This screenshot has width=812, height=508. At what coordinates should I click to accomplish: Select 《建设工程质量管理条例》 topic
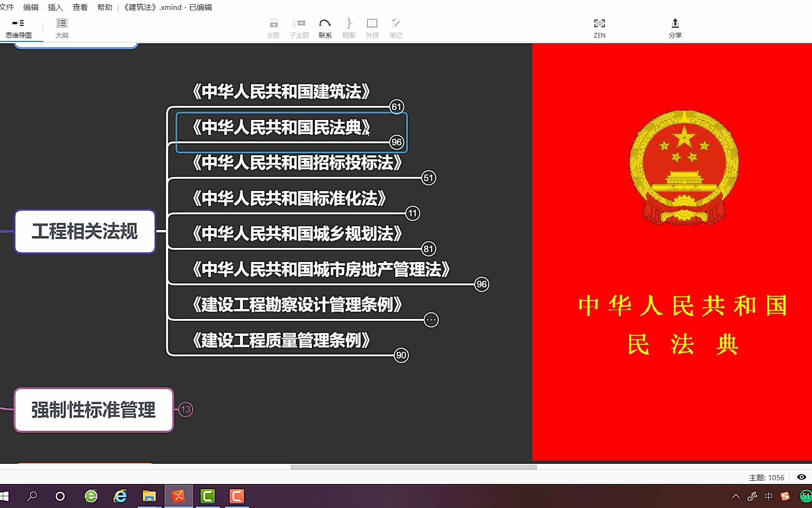click(281, 340)
